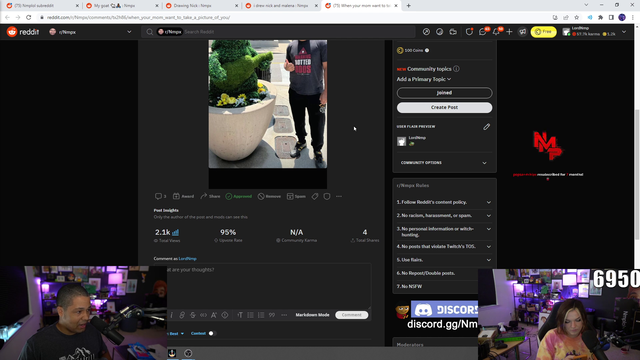Open the Reddit Talk icon in header
This screenshot has width=640, height=360.
click(453, 32)
